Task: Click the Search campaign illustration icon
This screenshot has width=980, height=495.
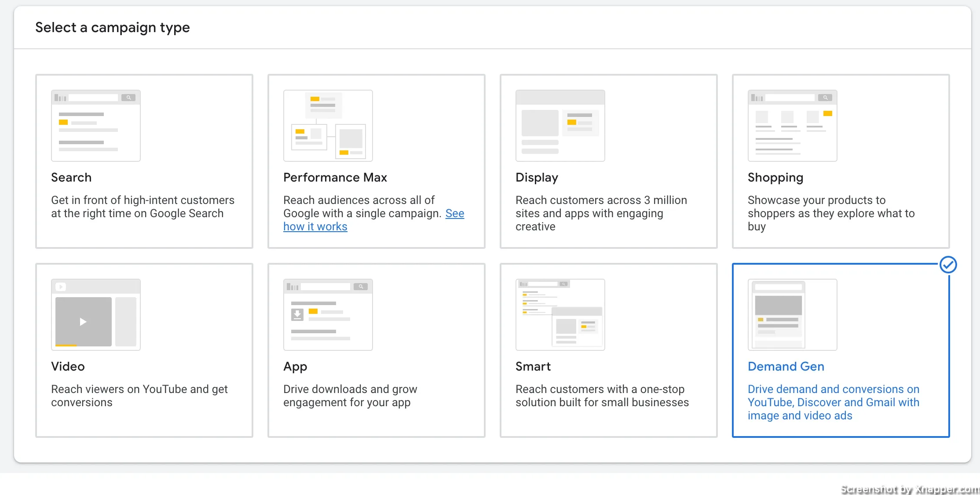Action: pos(96,126)
